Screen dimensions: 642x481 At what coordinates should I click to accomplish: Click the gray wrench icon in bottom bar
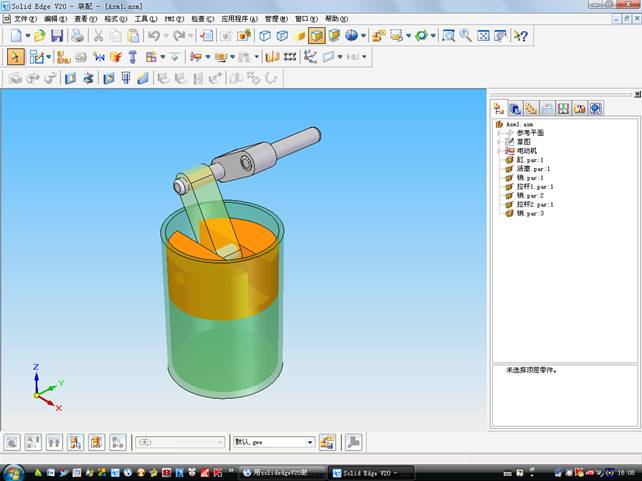click(353, 442)
